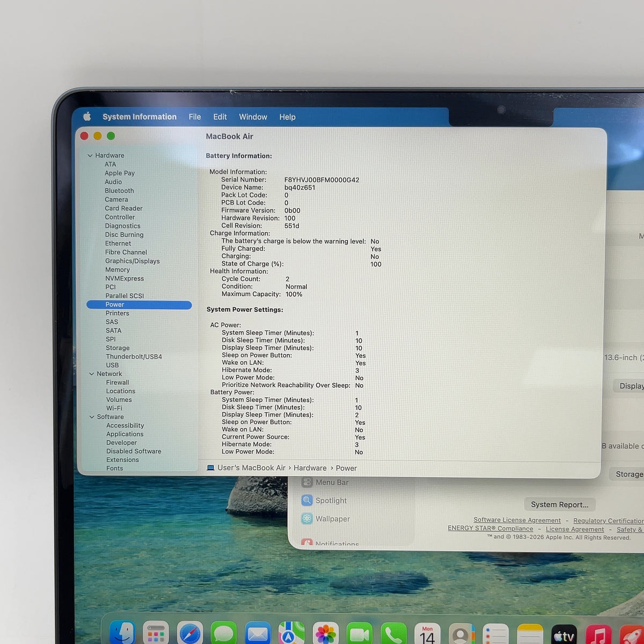Screen dimensions: 644x644
Task: Select NVMExpress in the sidebar
Action: (x=125, y=279)
